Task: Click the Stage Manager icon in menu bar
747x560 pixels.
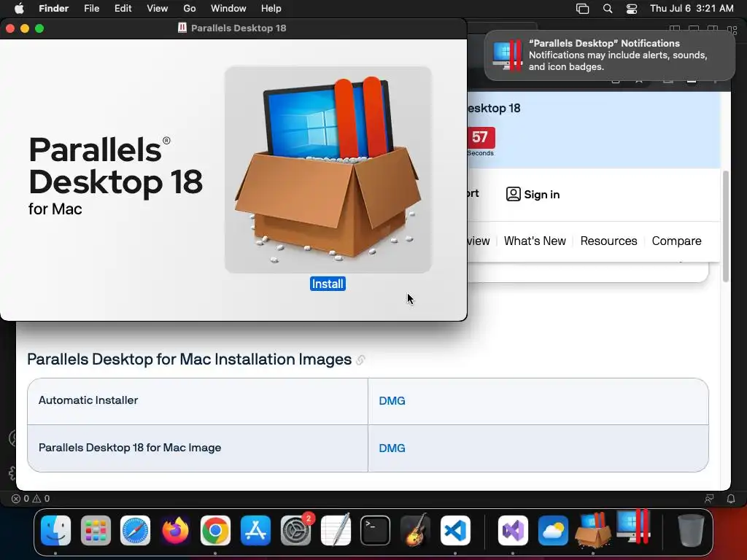Action: click(583, 9)
